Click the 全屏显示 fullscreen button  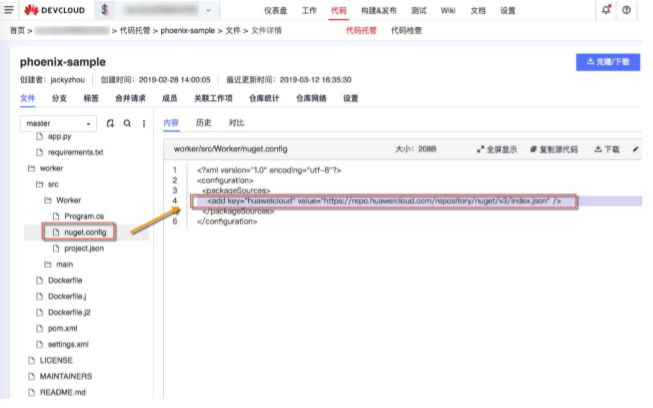coord(497,149)
